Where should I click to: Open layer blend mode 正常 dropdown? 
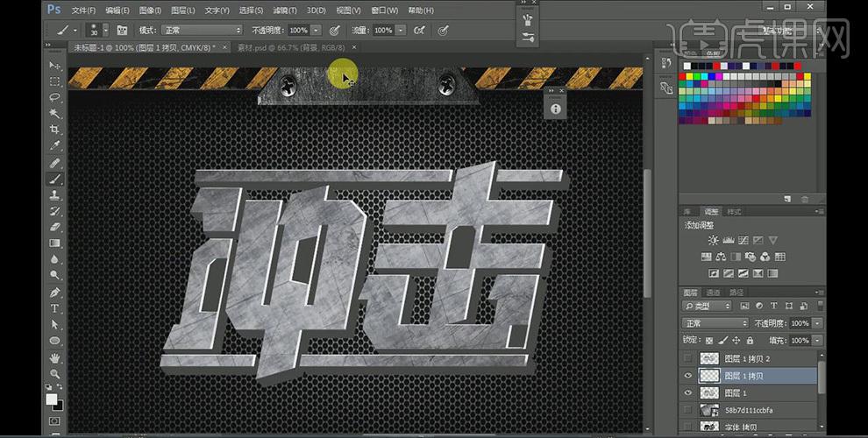tap(715, 323)
